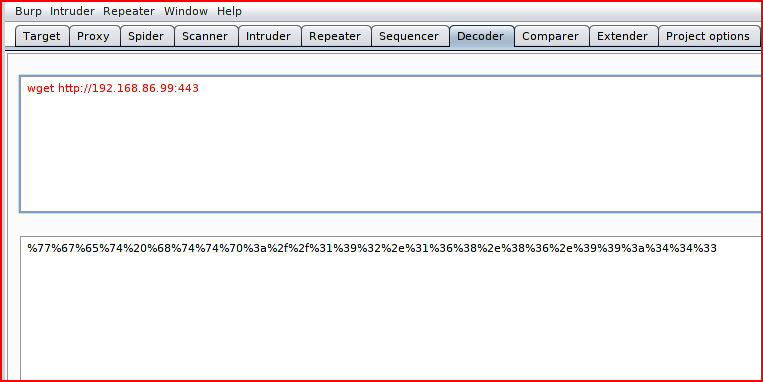Switch to the Repeater tab
Image resolution: width=763 pixels, height=382 pixels.
[336, 36]
